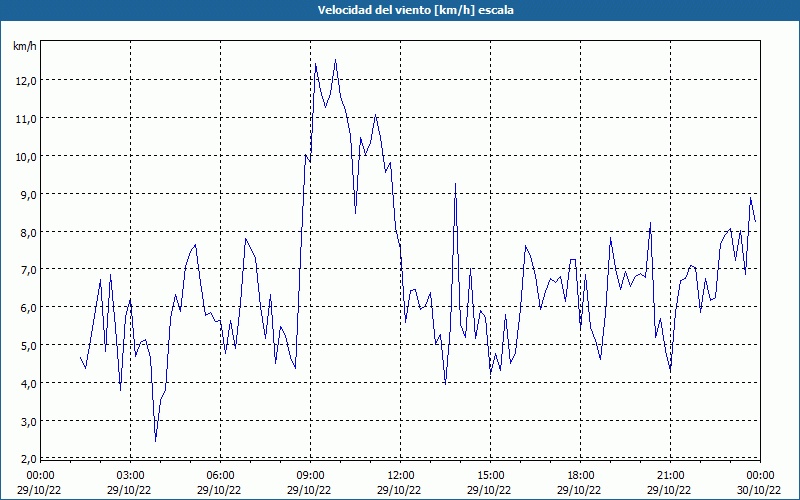The image size is (800, 500).
Task: Click the '06:00' time label
Action: pos(220,476)
